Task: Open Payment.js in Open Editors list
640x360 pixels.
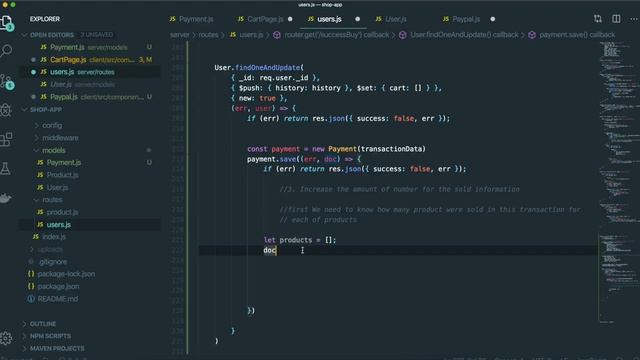Action: (90, 47)
